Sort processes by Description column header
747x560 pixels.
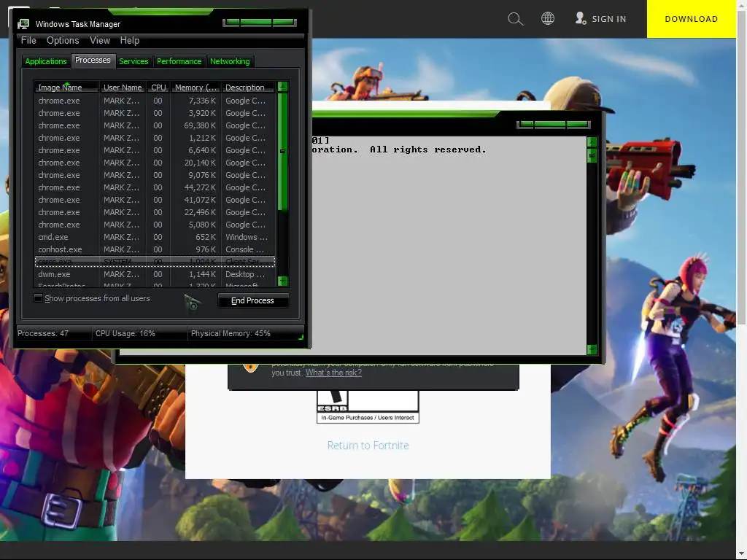[x=248, y=87]
